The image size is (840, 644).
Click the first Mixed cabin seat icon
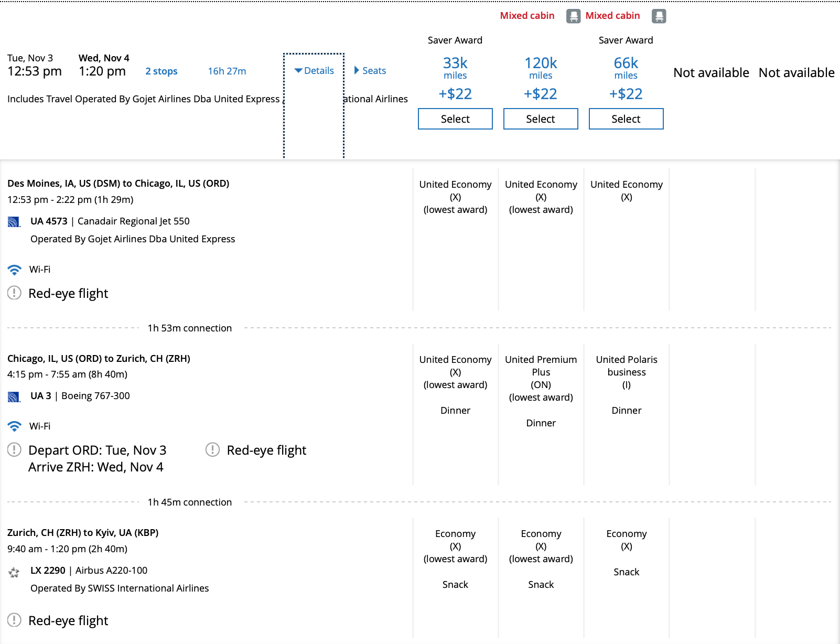[573, 16]
